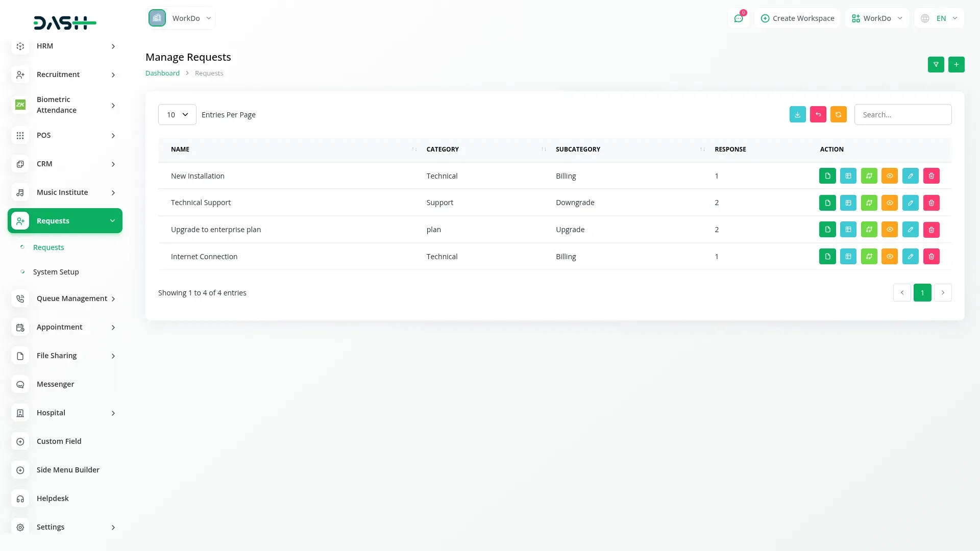Edit the Technical Support request
This screenshot has width=980, height=551.
coord(910,203)
